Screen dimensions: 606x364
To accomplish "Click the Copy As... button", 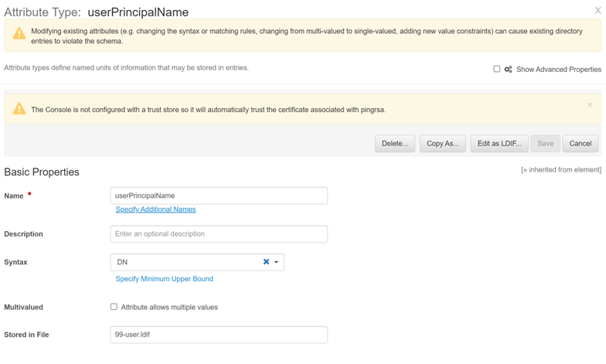I will pyautogui.click(x=442, y=144).
